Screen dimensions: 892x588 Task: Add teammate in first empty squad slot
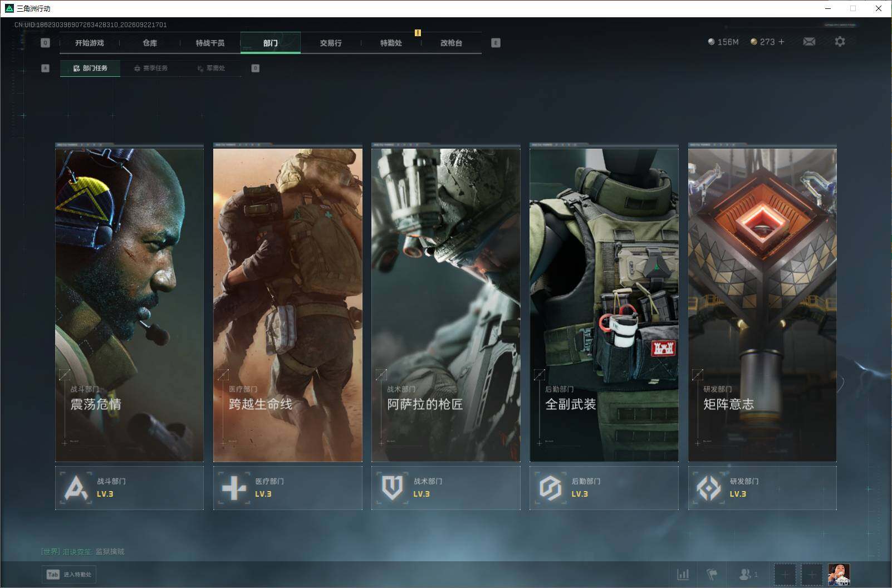click(785, 574)
